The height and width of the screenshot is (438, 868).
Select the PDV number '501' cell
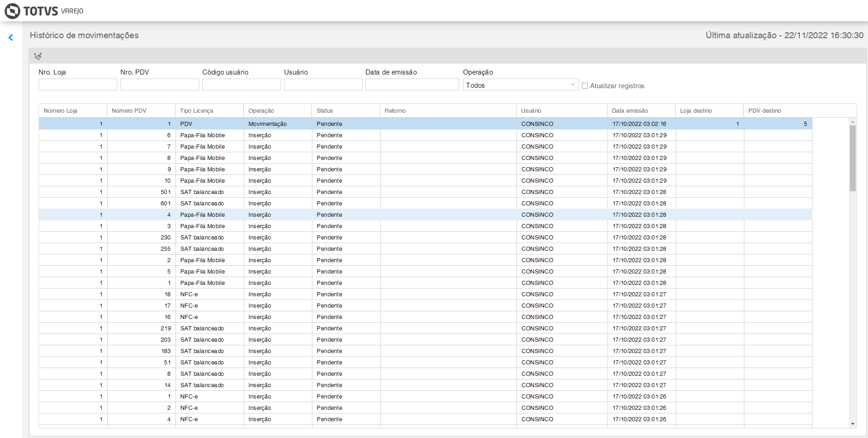click(141, 192)
